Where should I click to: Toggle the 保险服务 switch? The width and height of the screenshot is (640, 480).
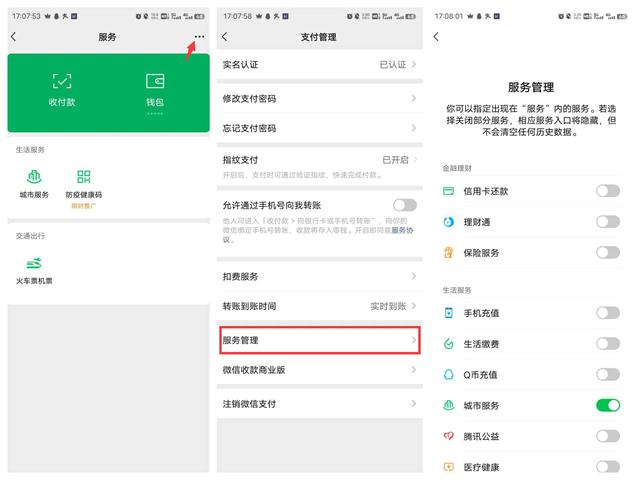[608, 252]
